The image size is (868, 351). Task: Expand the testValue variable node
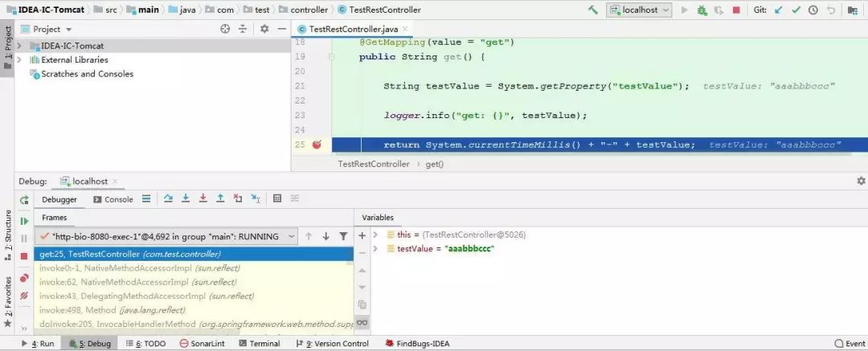(375, 248)
